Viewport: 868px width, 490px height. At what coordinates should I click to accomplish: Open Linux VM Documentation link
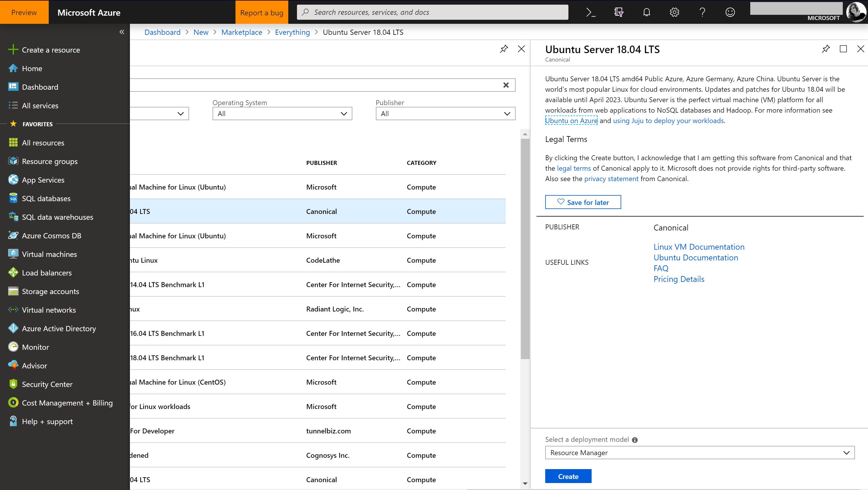699,247
